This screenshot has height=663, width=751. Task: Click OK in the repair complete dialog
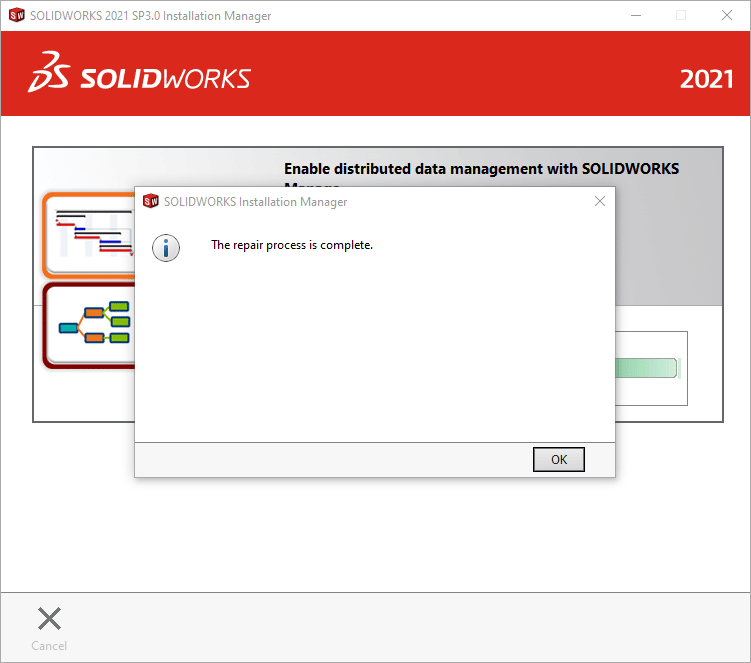tap(558, 459)
